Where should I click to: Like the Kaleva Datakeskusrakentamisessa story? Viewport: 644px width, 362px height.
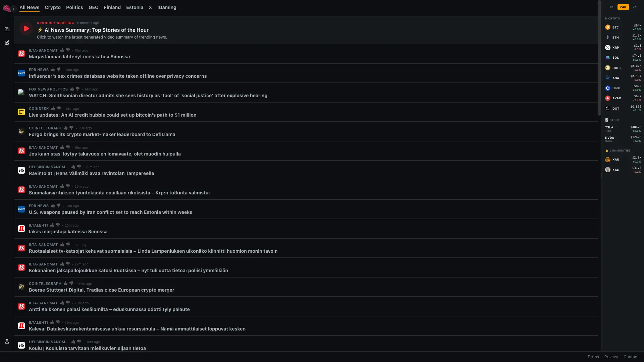(x=52, y=322)
